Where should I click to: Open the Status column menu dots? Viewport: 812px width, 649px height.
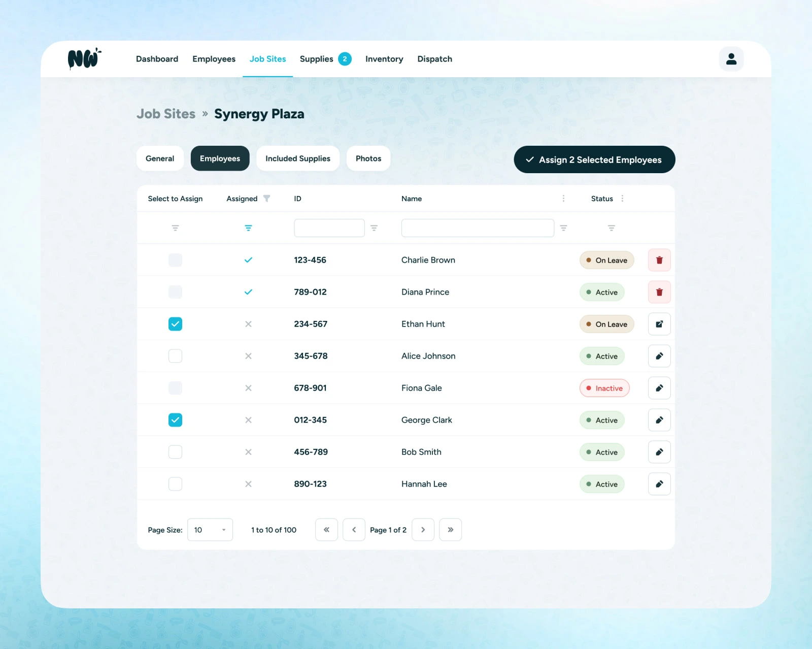[622, 199]
